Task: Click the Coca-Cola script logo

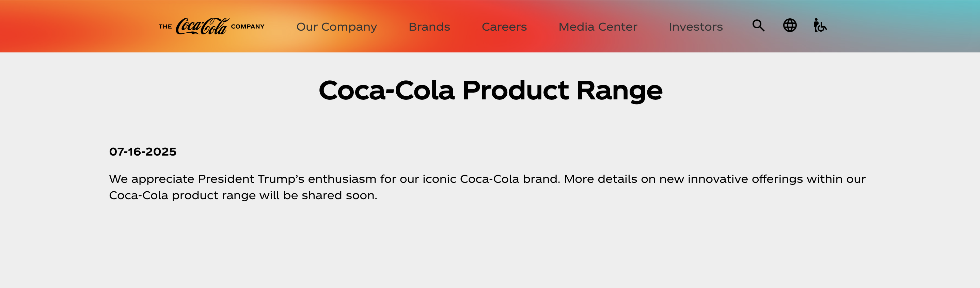Action: [x=202, y=26]
